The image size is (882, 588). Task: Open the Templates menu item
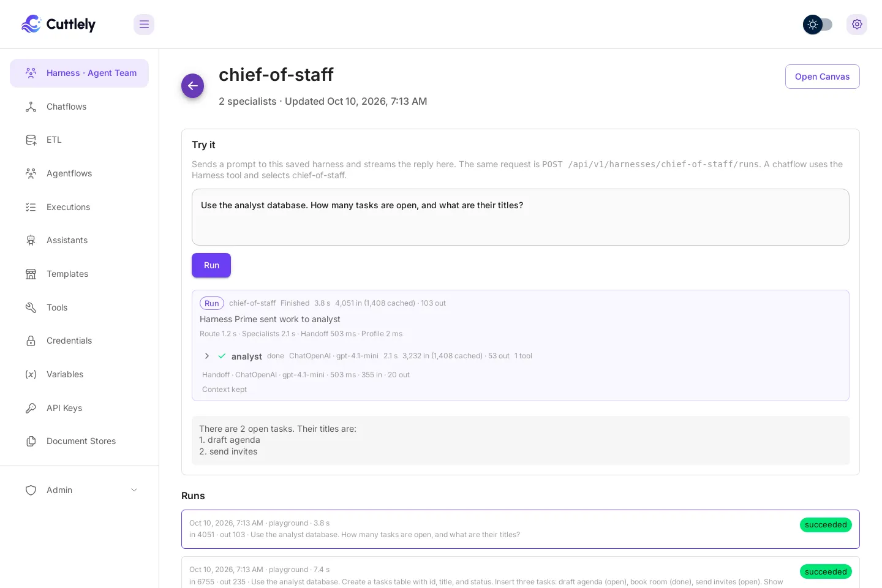[x=79, y=274]
